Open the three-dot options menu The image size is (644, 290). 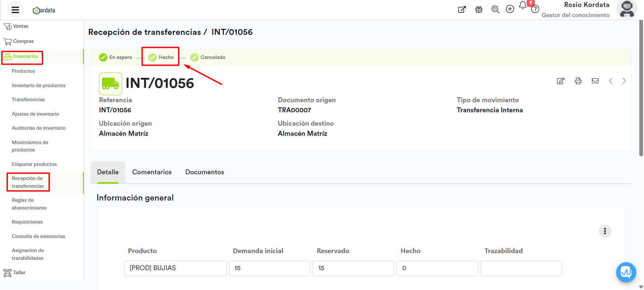click(x=605, y=231)
